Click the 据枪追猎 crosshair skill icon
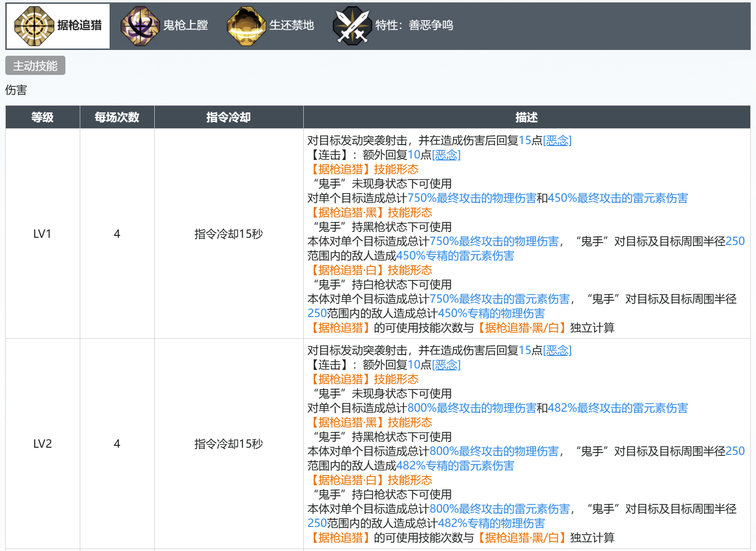 click(x=34, y=26)
